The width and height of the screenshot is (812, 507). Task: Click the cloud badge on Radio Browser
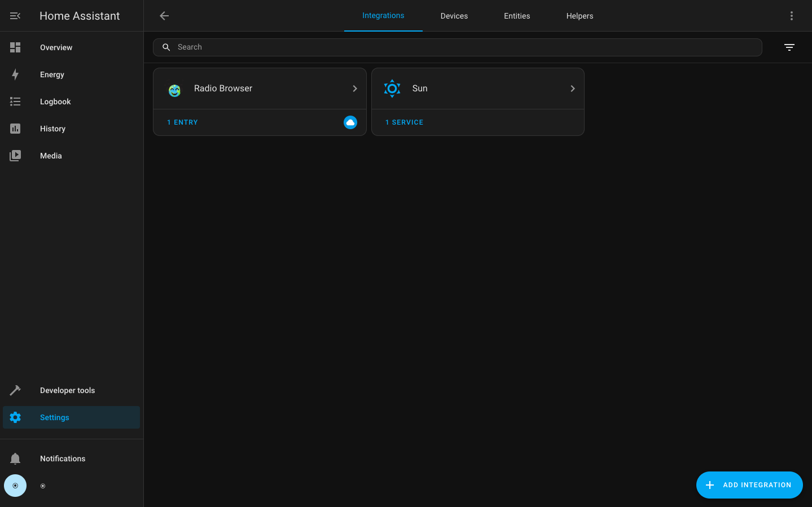point(350,122)
